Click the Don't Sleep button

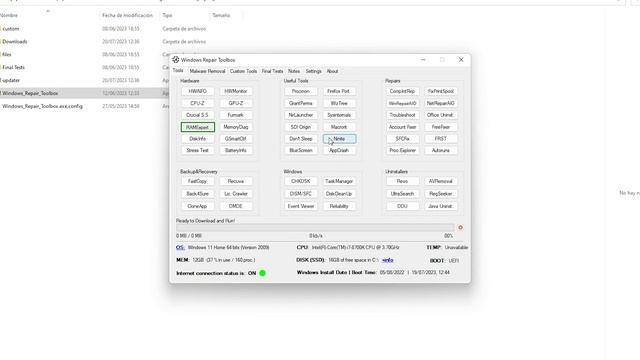coord(301,139)
